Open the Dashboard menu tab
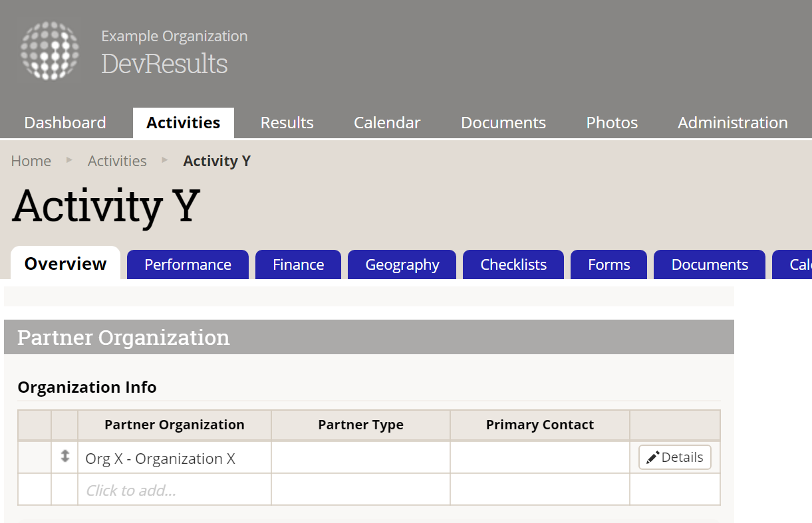Viewport: 812px width, 523px height. (65, 123)
